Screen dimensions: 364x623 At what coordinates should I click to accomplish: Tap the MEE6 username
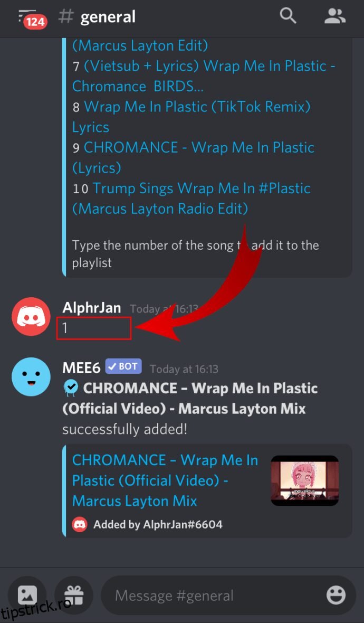tap(81, 368)
